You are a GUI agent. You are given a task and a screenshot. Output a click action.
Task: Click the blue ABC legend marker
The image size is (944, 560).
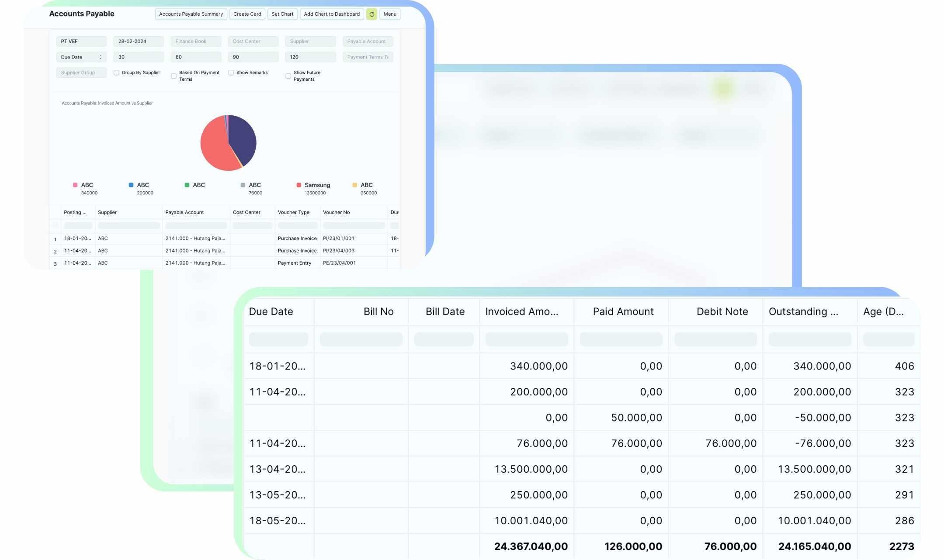pyautogui.click(x=131, y=185)
